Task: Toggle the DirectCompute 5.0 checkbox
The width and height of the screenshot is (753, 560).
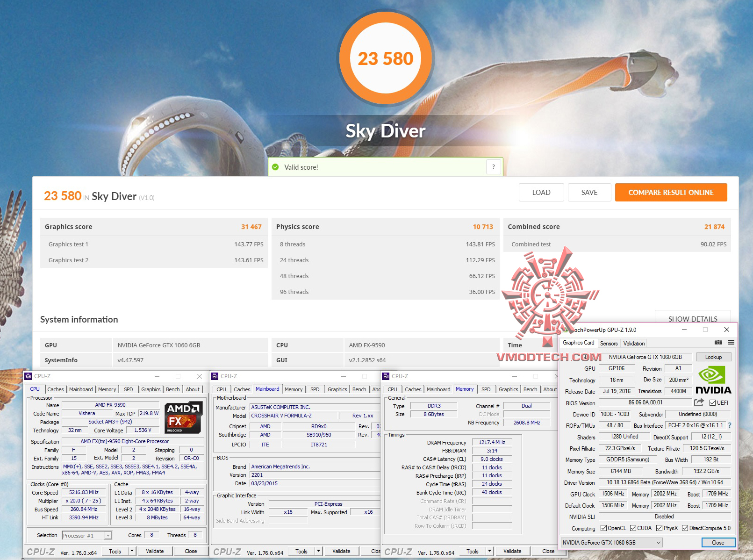Action: point(685,528)
